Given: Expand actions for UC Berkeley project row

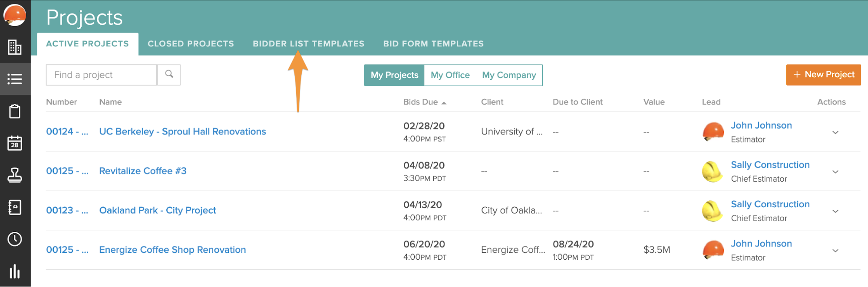Looking at the screenshot, I should click(835, 132).
